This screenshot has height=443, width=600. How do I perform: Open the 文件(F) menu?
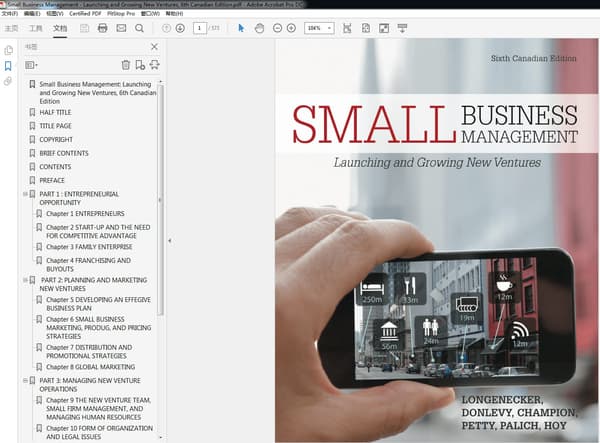[10, 13]
